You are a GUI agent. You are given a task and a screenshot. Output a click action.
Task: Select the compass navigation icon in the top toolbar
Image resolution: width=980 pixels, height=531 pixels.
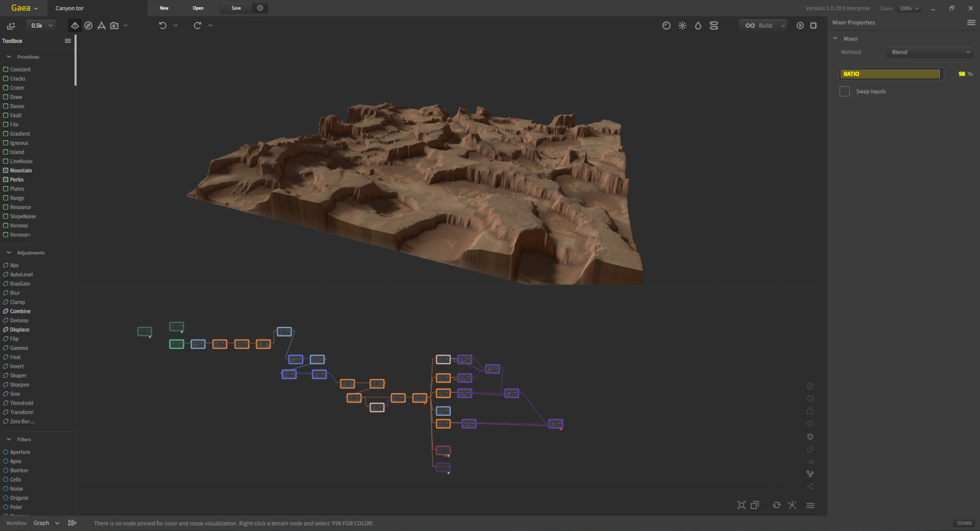tap(88, 25)
